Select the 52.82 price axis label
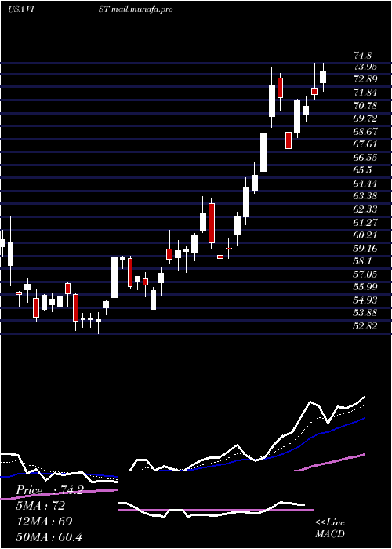This screenshot has height=549, width=392. coord(365,326)
